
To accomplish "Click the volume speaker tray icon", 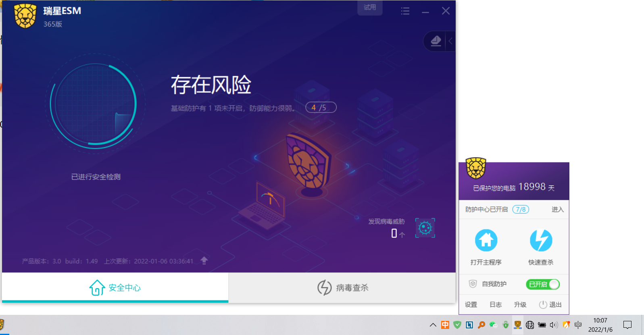I will pos(554,325).
